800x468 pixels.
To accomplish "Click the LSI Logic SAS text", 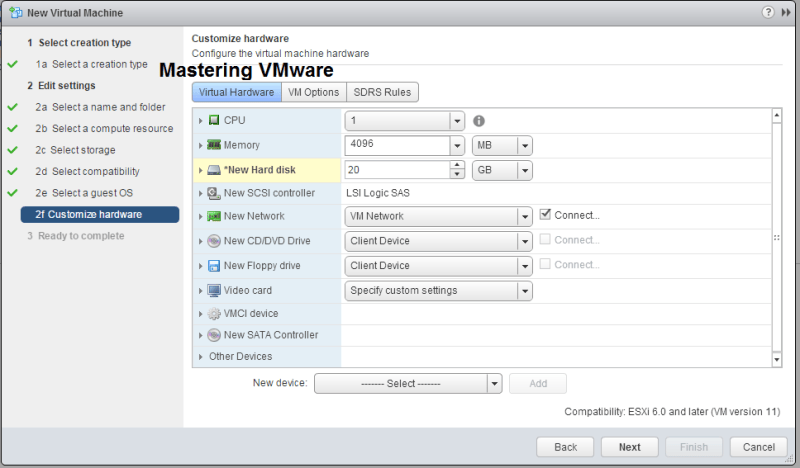I will coord(378,193).
